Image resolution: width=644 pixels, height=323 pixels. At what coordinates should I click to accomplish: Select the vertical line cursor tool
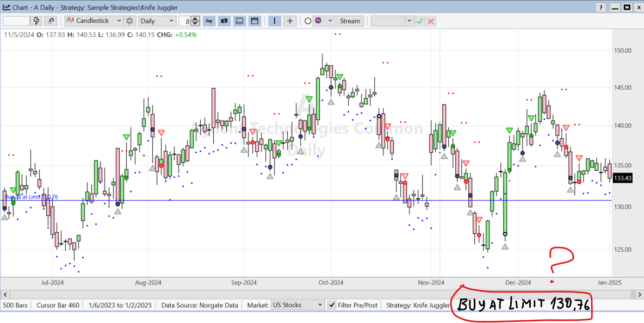tap(275, 21)
